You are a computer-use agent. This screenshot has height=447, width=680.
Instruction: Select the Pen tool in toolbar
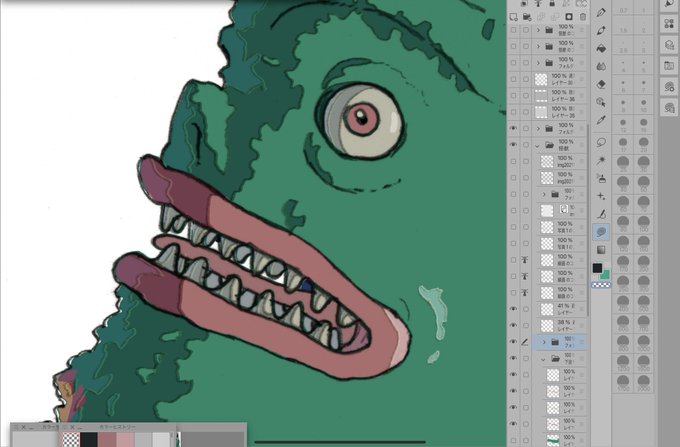point(601,30)
